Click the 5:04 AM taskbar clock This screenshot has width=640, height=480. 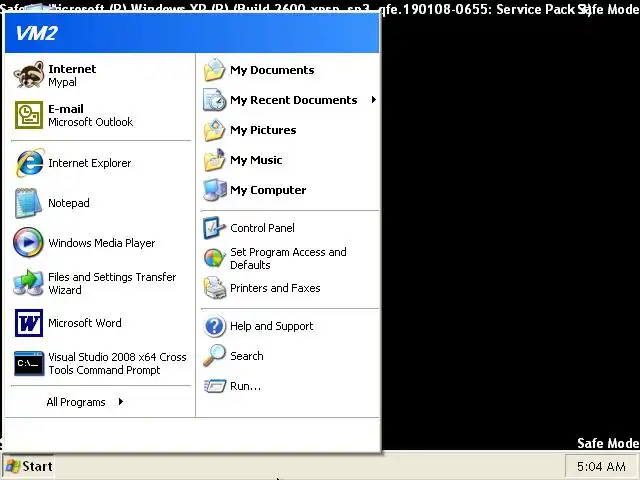[x=601, y=466]
